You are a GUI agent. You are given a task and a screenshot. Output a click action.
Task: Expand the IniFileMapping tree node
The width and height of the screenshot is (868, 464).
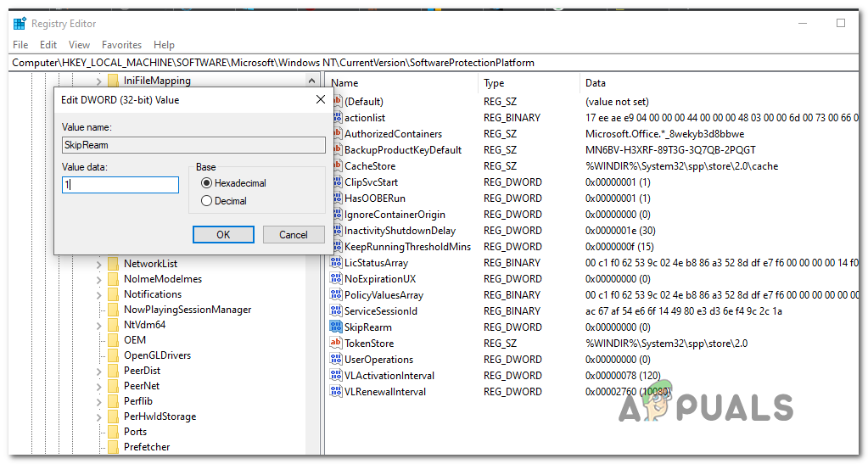point(99,81)
